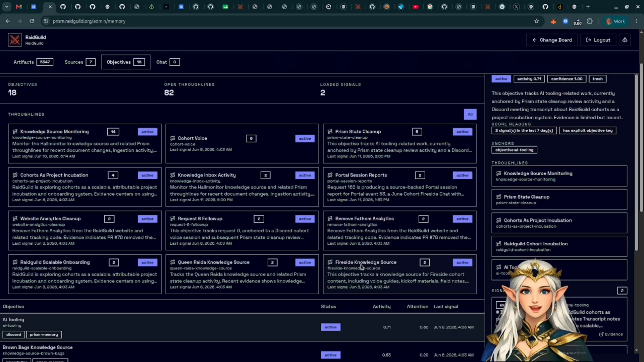Image resolution: width=644 pixels, height=362 pixels.
Task: Open the Chrome three-dot menu
Action: [636, 21]
